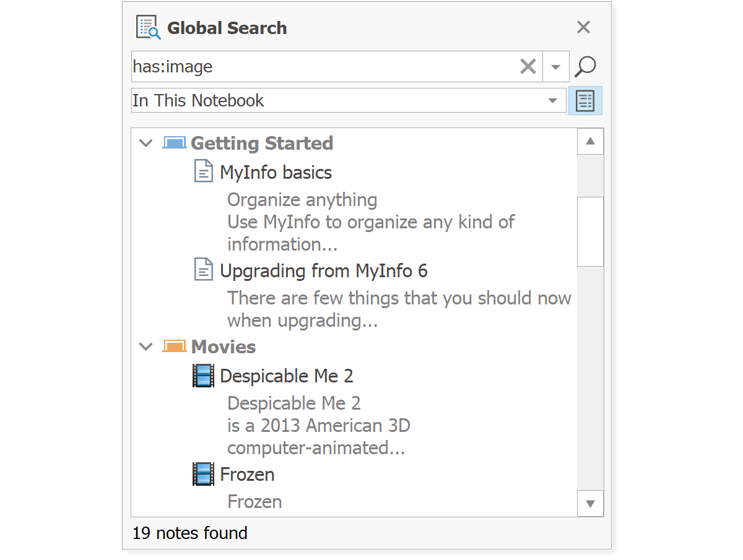Open the Upgrading from MyInfo 6 result

[324, 270]
